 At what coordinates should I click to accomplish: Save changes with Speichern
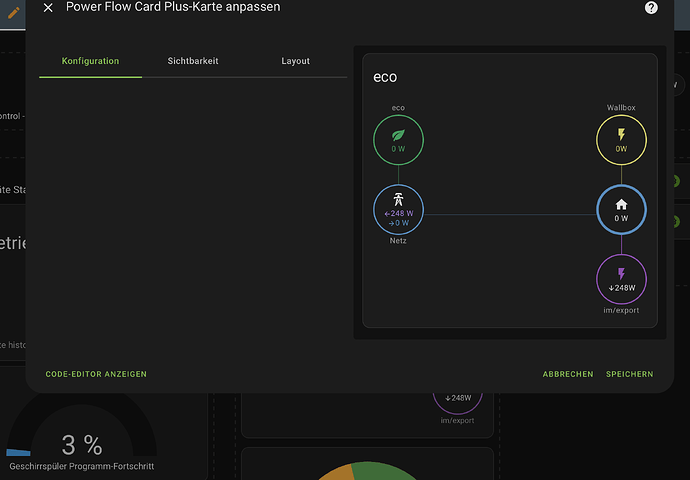tap(629, 374)
